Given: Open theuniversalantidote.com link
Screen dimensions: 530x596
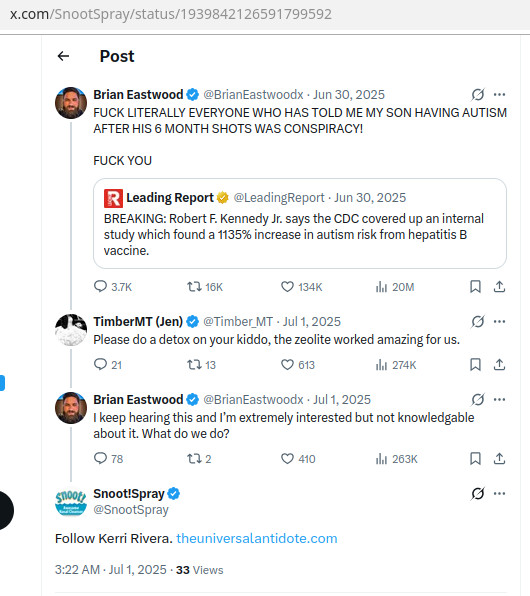Looking at the screenshot, I should 257,538.
